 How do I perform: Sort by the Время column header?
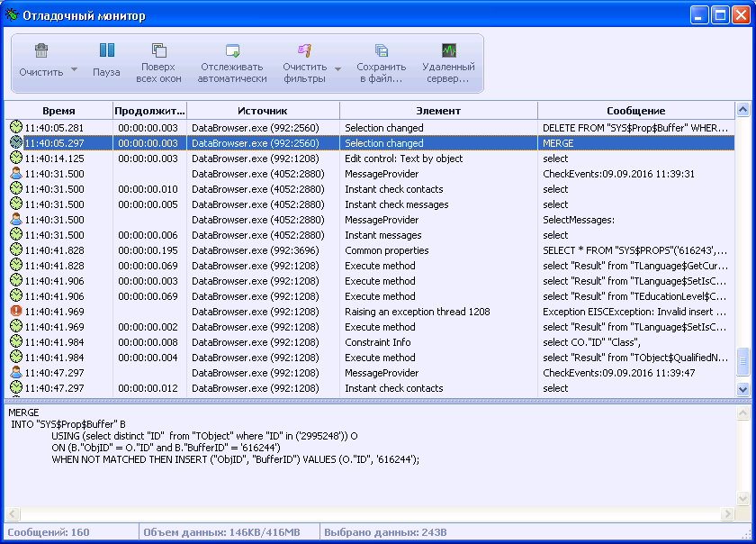click(58, 111)
